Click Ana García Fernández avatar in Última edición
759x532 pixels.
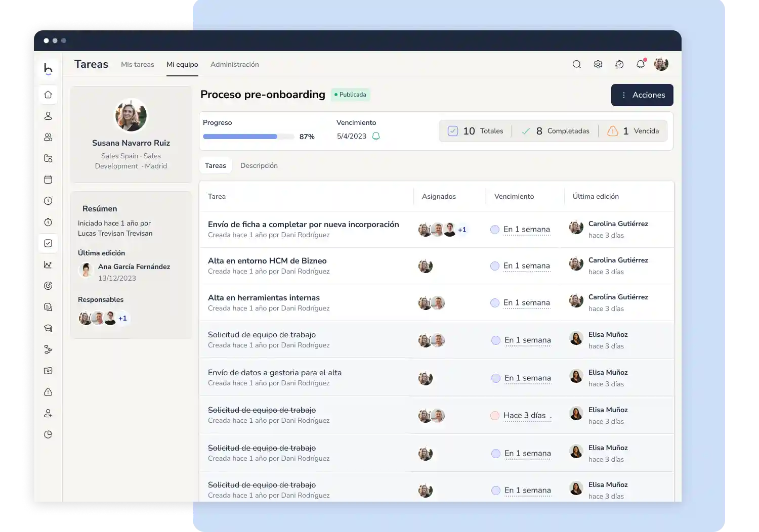pos(86,269)
